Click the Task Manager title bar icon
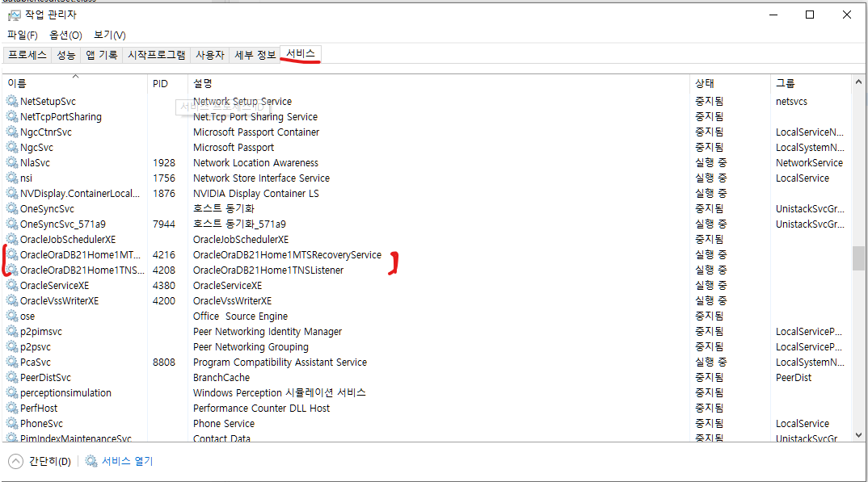 14,15
